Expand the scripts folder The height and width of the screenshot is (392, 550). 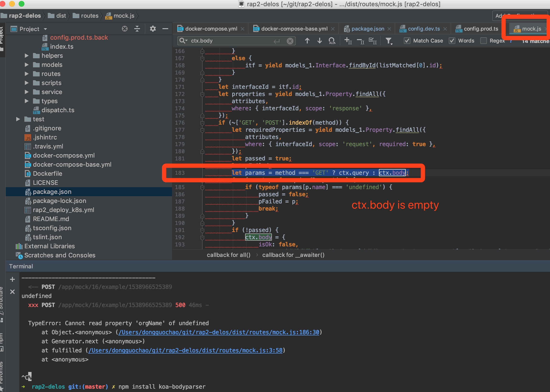27,83
